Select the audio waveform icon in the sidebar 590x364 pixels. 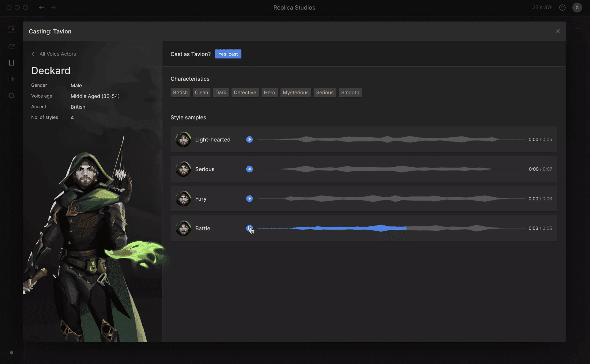[12, 79]
